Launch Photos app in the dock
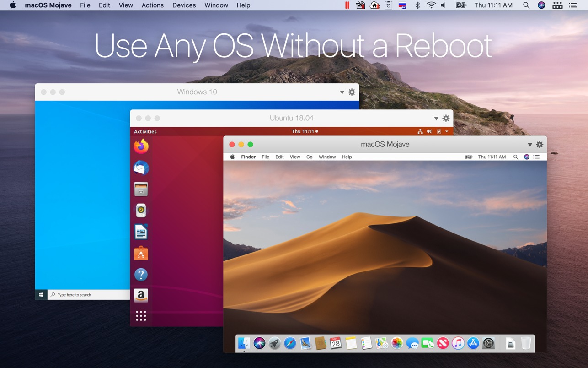Image resolution: width=588 pixels, height=368 pixels. 397,343
